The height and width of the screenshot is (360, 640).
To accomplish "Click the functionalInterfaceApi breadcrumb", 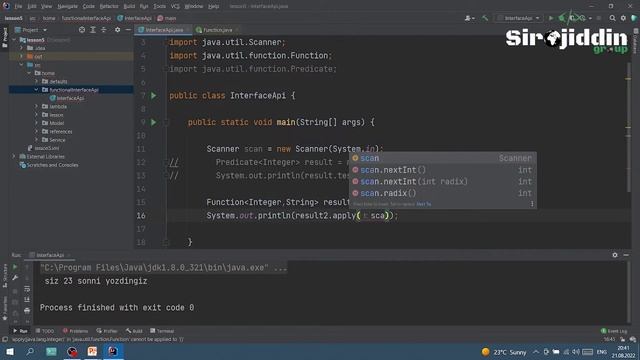I will point(86,18).
